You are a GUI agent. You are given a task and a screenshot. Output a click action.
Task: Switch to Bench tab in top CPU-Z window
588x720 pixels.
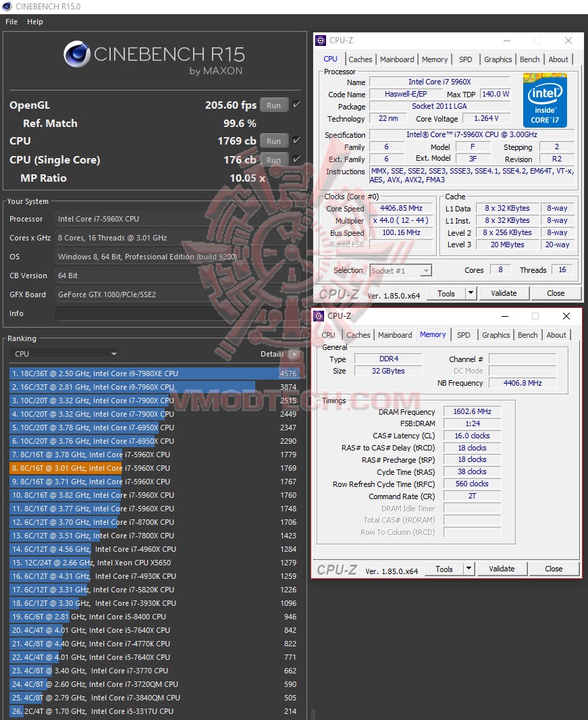[530, 59]
